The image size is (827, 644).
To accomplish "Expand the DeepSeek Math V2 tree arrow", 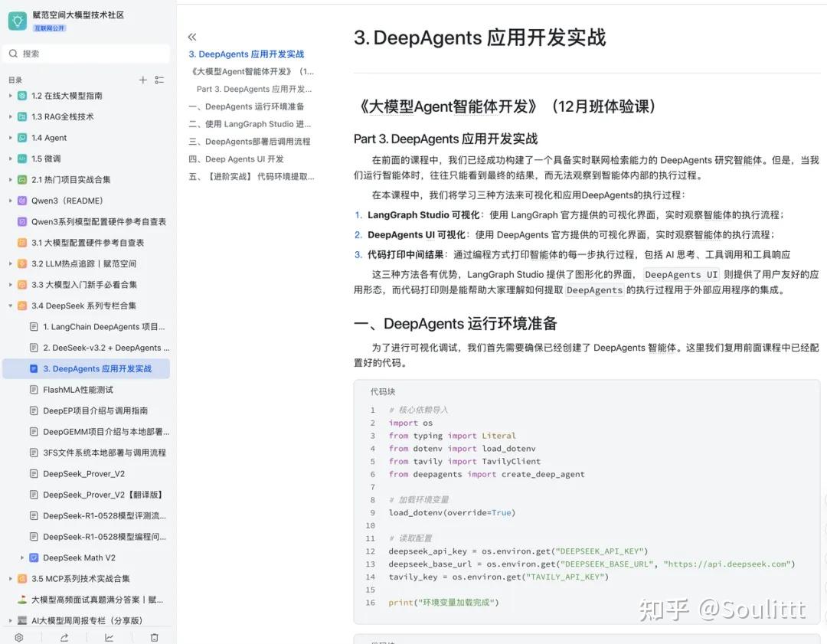I will coord(21,557).
